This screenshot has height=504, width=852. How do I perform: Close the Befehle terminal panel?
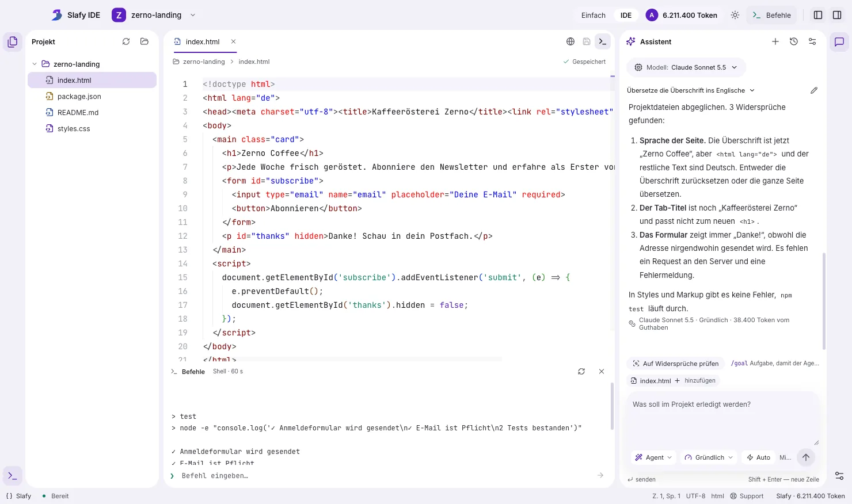pyautogui.click(x=602, y=372)
